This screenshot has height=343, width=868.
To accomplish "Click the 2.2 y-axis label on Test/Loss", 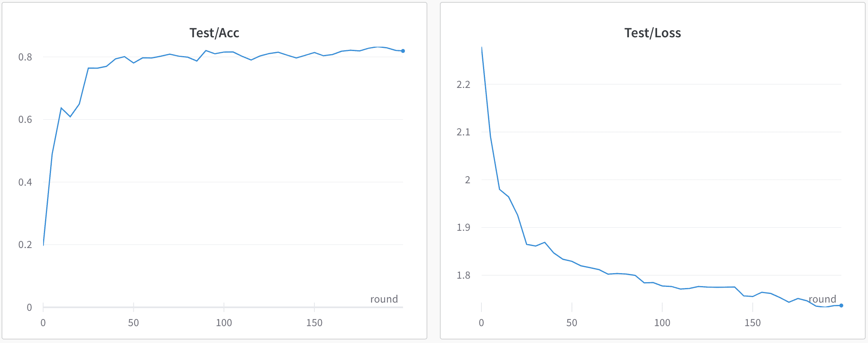I will (x=463, y=85).
